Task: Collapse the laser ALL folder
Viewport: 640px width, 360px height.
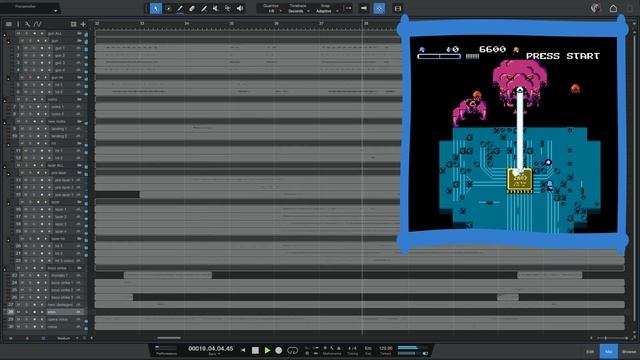Action: tap(4, 166)
